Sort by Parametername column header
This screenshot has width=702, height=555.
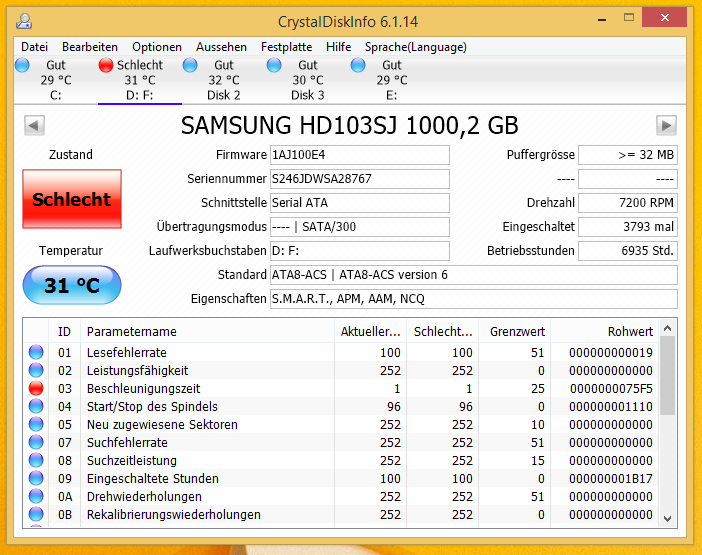207,332
